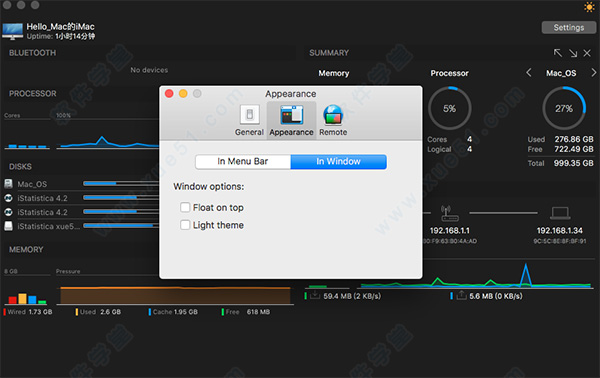Click the Free 618 MB memory legend
The height and width of the screenshot is (378, 600).
246,312
